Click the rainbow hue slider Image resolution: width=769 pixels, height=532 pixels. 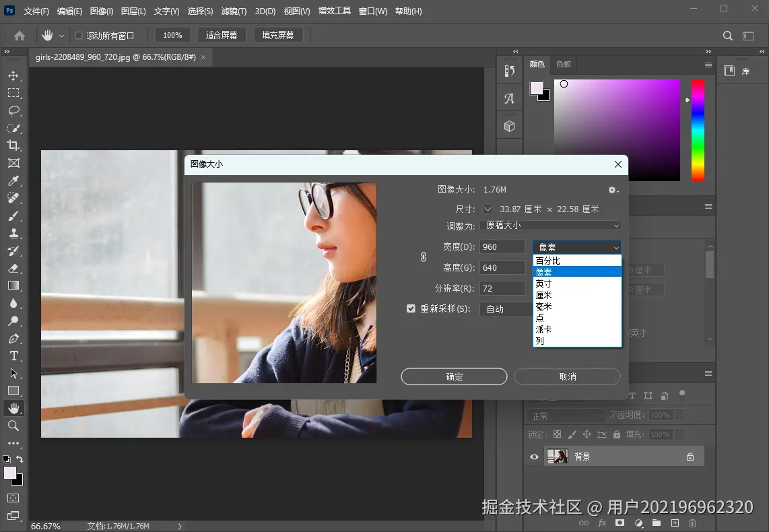click(698, 130)
